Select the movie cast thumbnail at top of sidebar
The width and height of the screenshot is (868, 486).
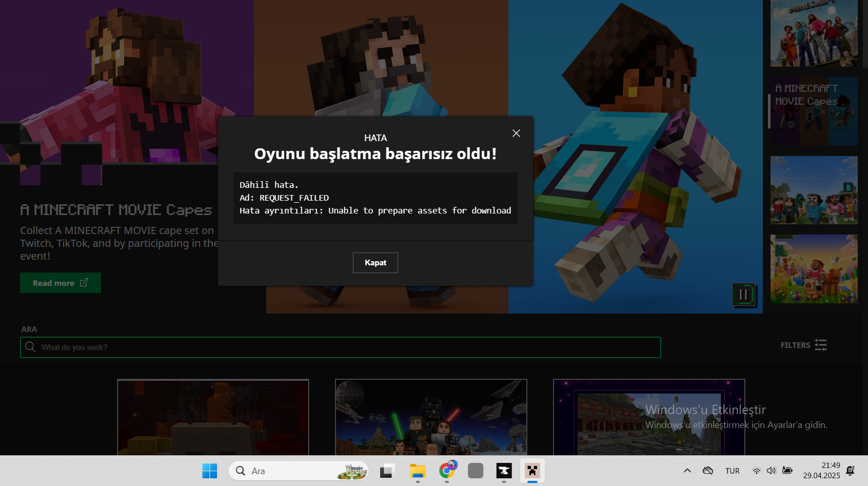(x=814, y=33)
